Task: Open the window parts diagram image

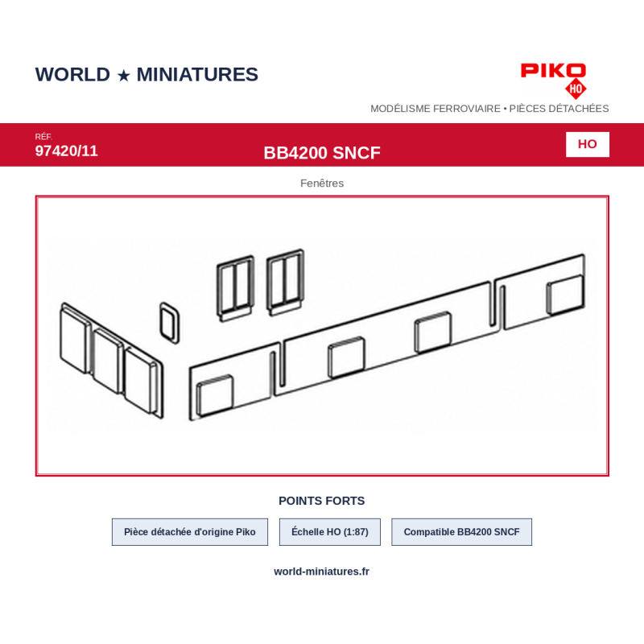Action: coord(322,336)
